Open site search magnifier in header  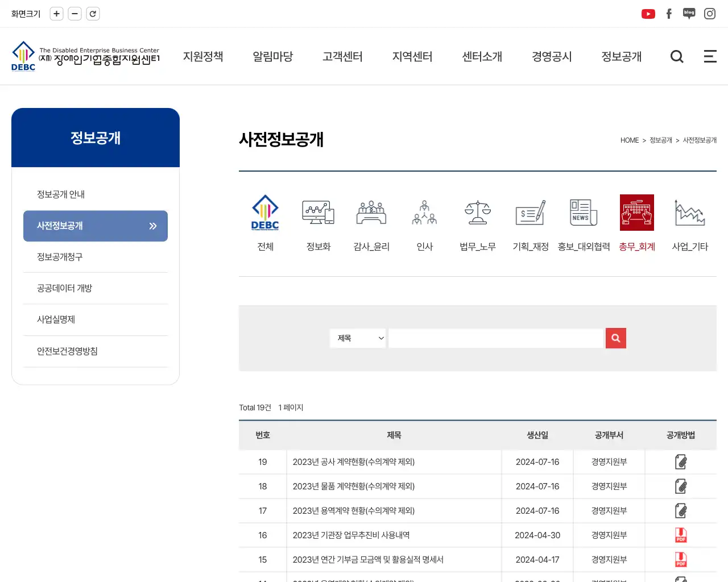click(677, 56)
